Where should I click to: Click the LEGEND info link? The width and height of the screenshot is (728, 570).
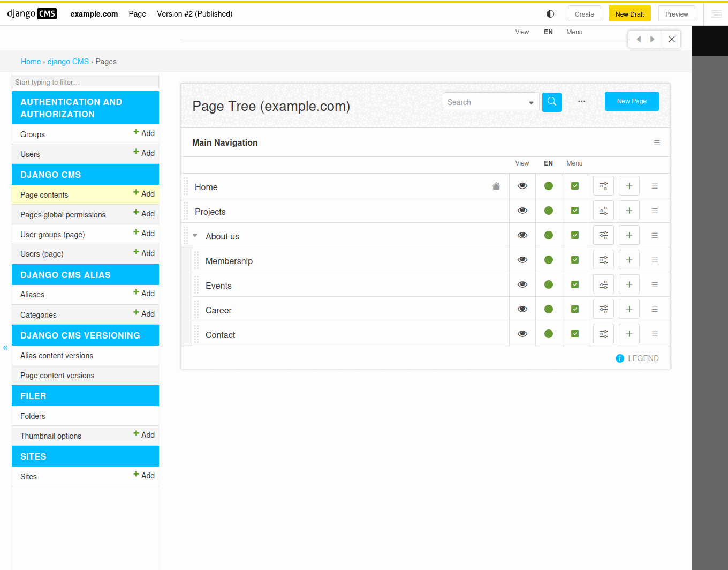click(x=637, y=358)
